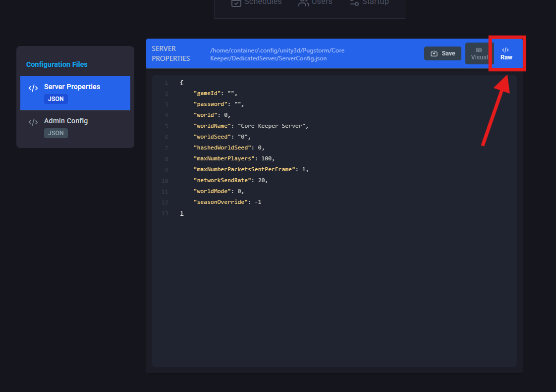This screenshot has height=392, width=556.
Task: Switch to Raw editor mode
Action: [506, 53]
